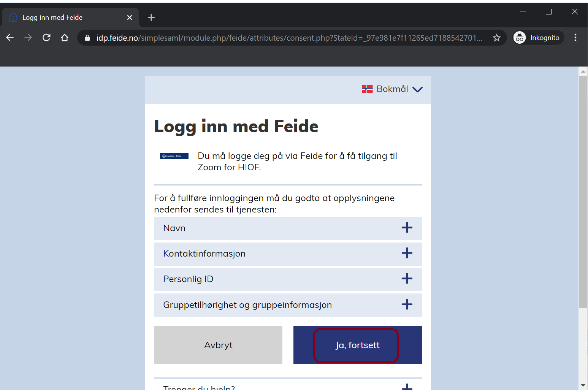Bookmark this page with the star icon
This screenshot has height=390, width=588.
click(496, 38)
